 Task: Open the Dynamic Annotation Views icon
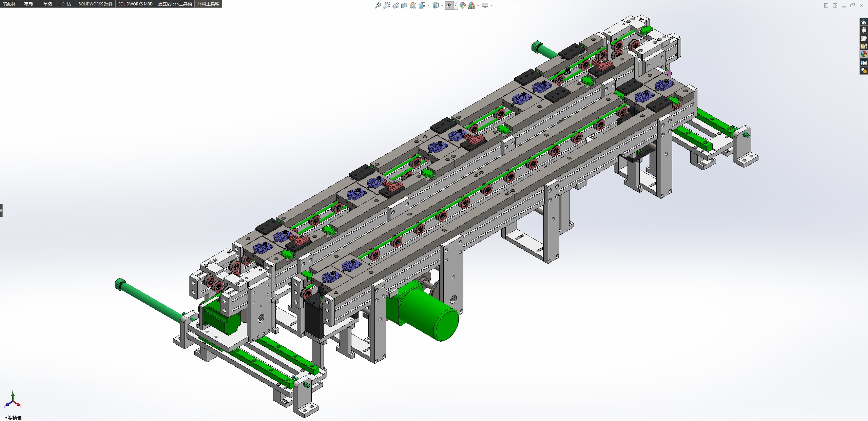(413, 5)
